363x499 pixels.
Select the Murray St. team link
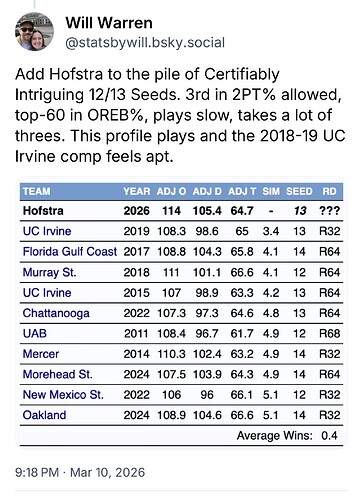tap(49, 272)
